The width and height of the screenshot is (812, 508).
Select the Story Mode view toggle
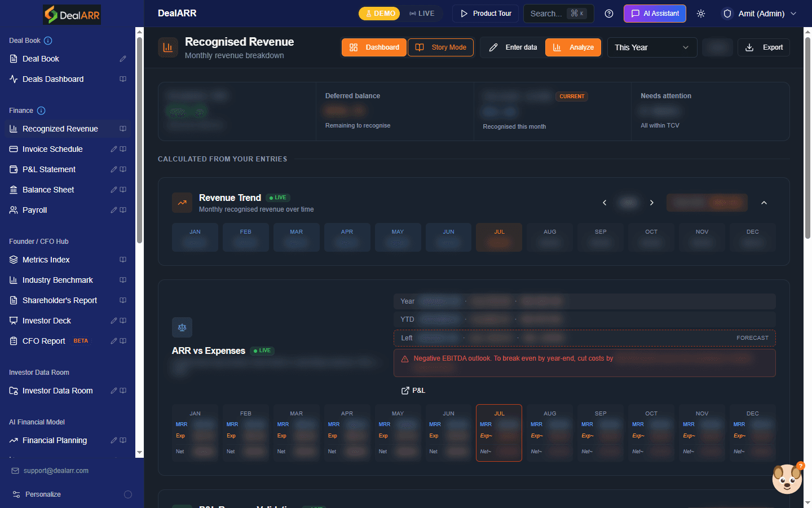(440, 47)
